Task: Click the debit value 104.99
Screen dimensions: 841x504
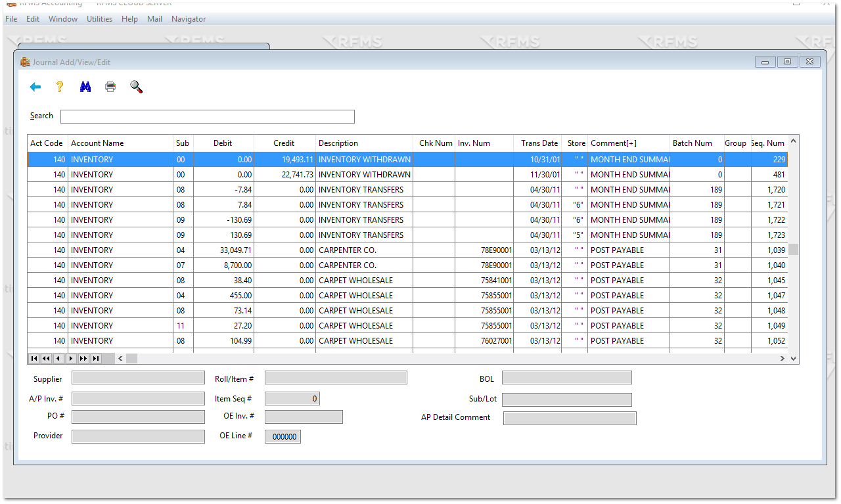Action: (223, 341)
